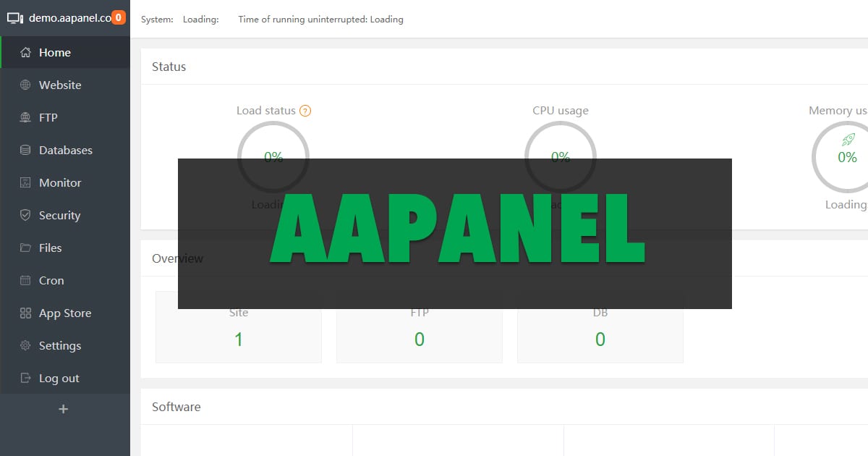Click the FTP icon in sidebar
The width and height of the screenshot is (868, 456).
coord(25,118)
